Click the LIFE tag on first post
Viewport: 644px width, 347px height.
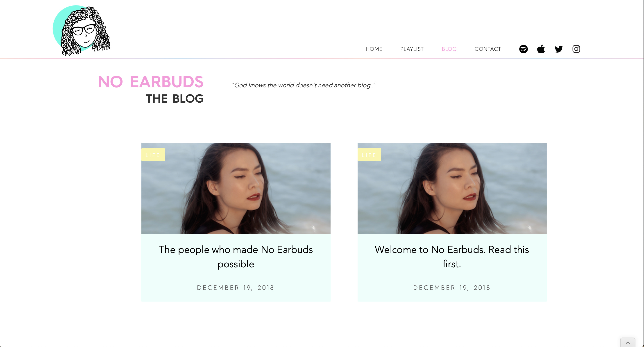point(153,155)
